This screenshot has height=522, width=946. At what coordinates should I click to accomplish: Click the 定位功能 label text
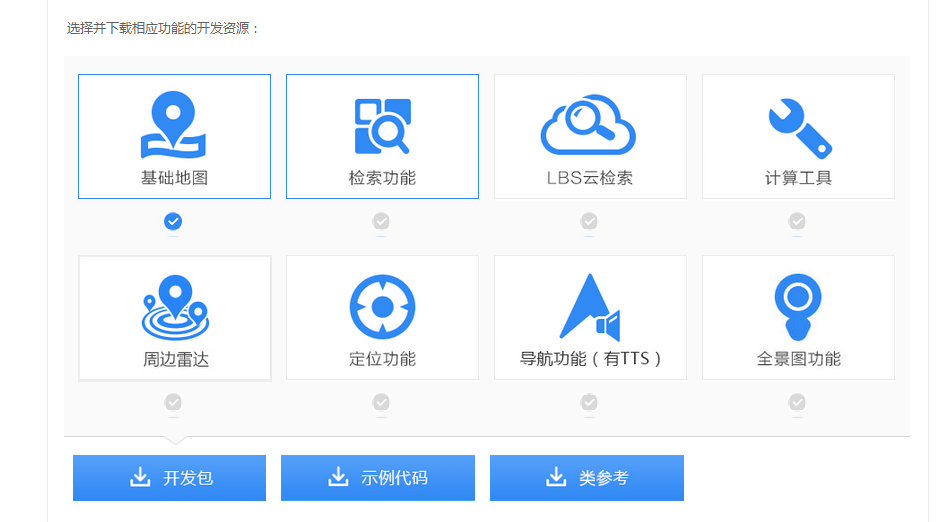pyautogui.click(x=383, y=359)
